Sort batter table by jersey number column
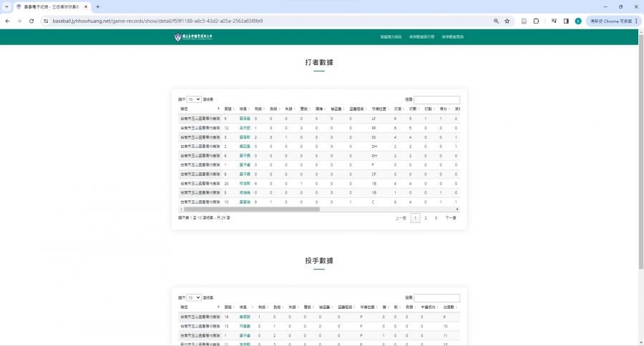The width and height of the screenshot is (644, 346). (x=229, y=109)
